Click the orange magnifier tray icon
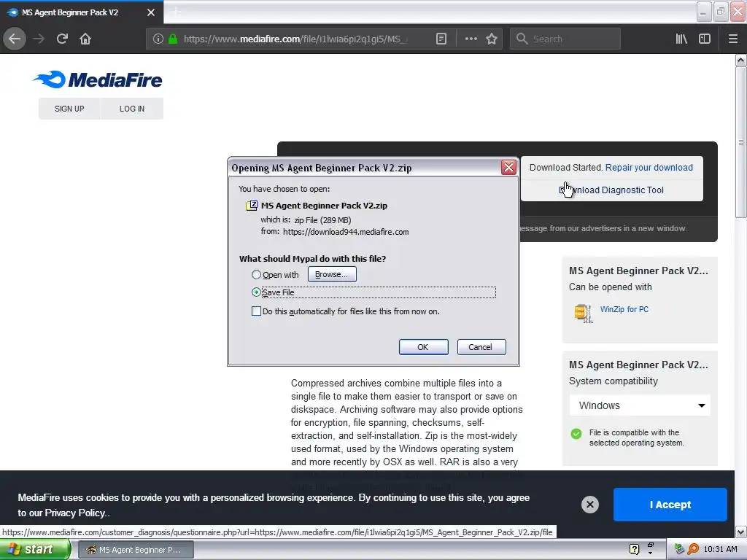 click(x=693, y=549)
